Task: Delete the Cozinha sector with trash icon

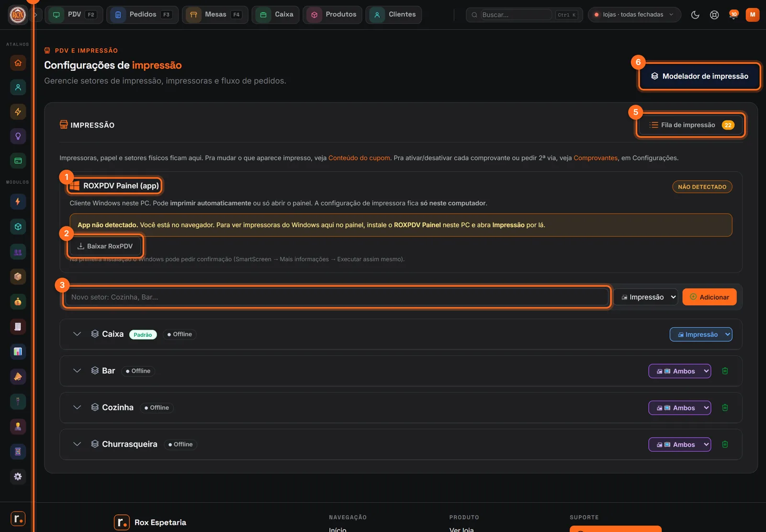Action: (x=725, y=408)
